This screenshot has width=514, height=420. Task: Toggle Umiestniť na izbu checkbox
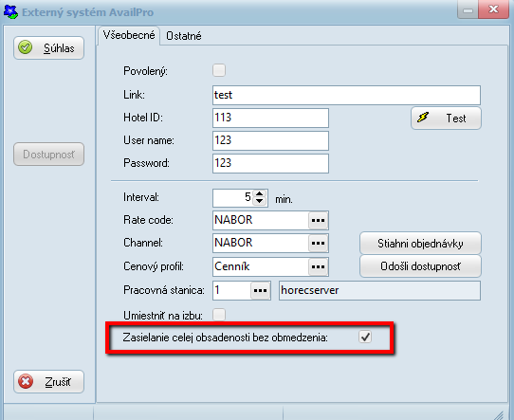(219, 315)
